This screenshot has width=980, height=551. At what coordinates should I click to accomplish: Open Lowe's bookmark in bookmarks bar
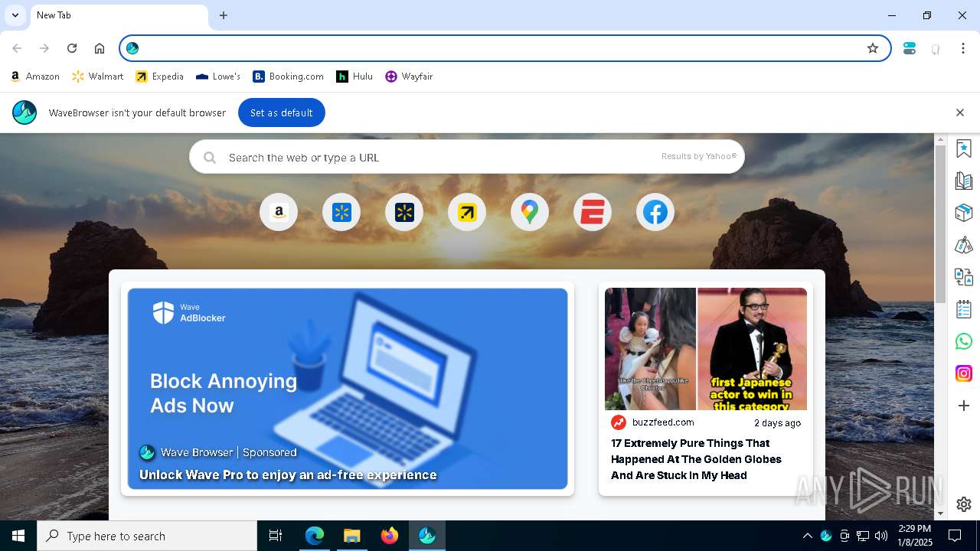[218, 77]
